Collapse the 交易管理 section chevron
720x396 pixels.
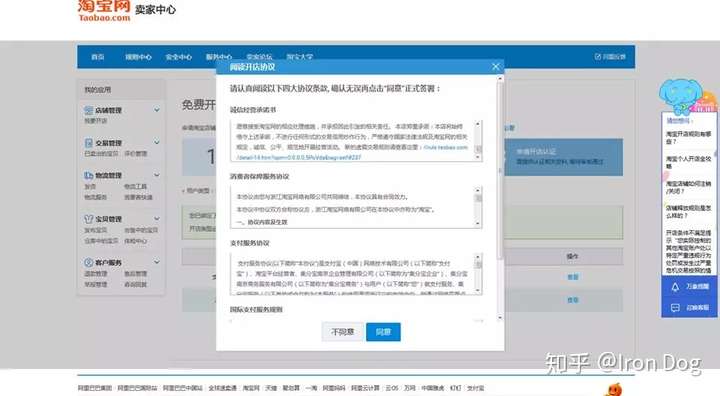click(x=157, y=142)
